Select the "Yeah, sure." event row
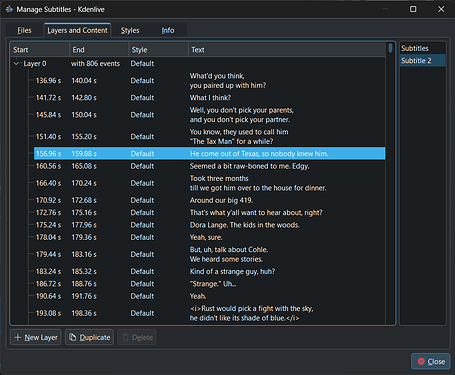 [x=210, y=237]
